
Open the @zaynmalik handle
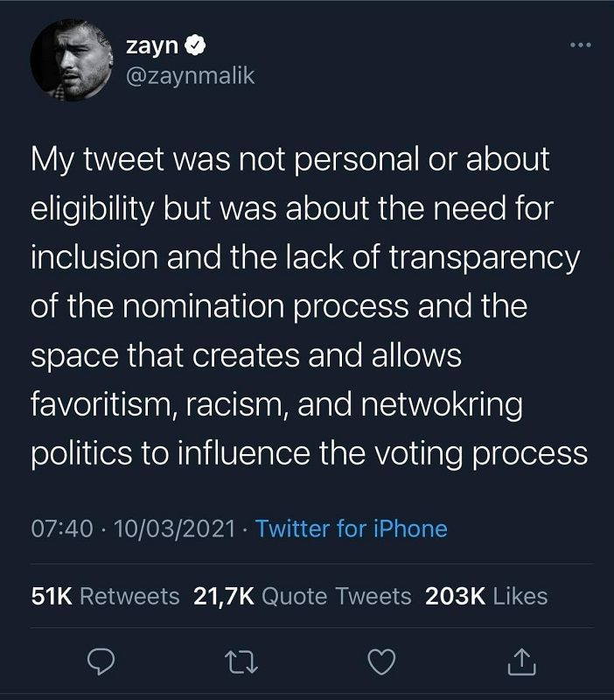pos(191,75)
